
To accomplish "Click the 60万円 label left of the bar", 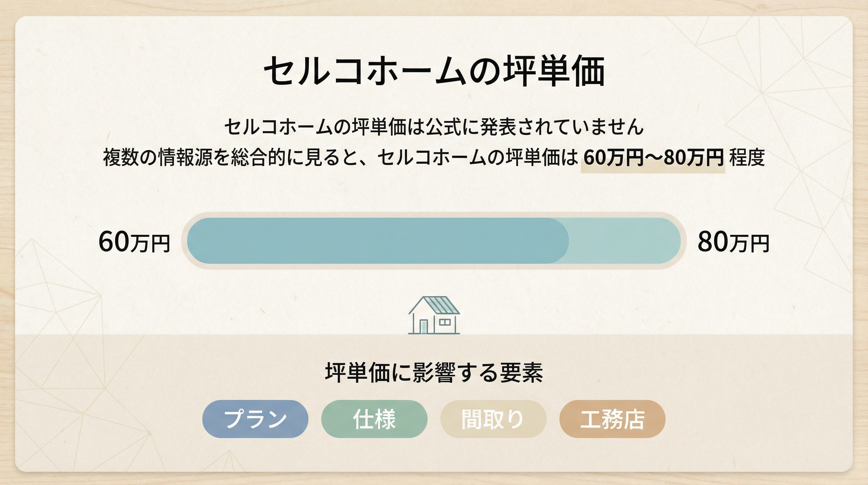I will (134, 242).
